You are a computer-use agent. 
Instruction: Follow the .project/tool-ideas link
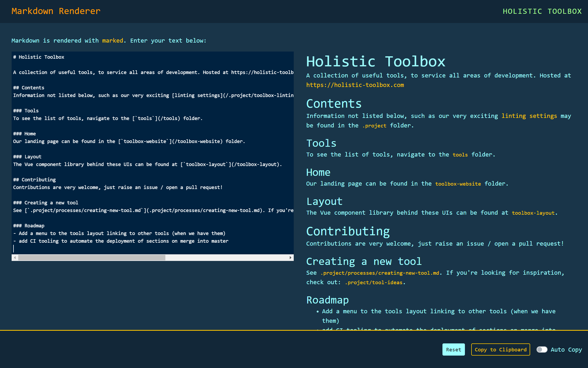tap(374, 282)
